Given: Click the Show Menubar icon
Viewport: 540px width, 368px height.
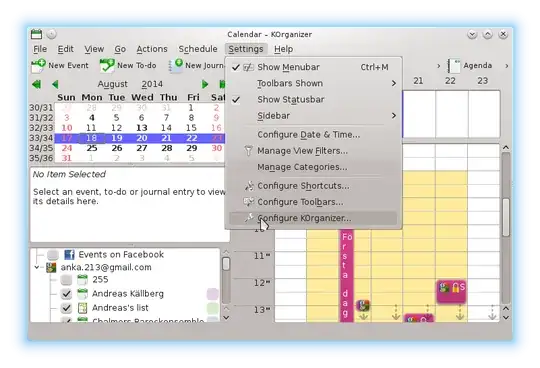Looking at the screenshot, I should point(249,67).
